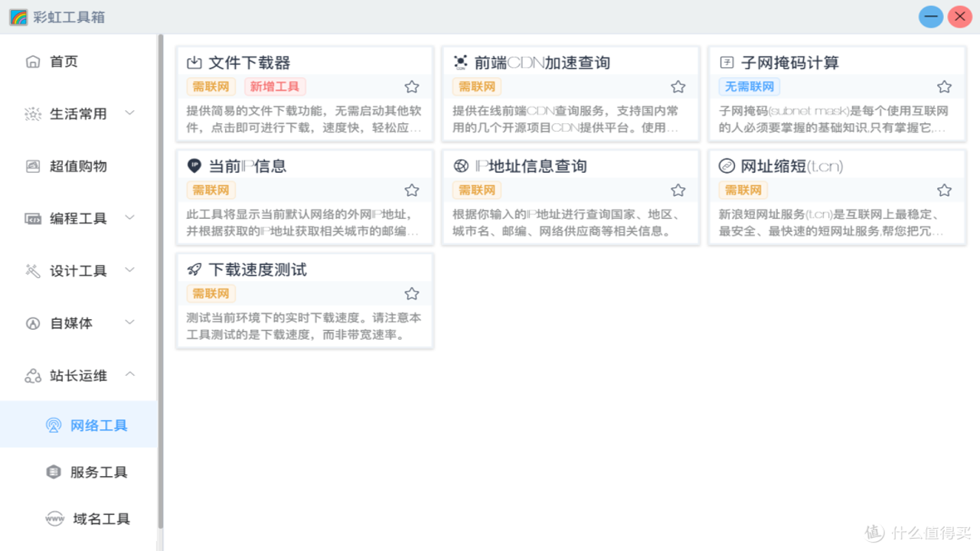The height and width of the screenshot is (551, 980).
Task: Click the 新增工具 tag on 文件下载器
Action: (275, 86)
